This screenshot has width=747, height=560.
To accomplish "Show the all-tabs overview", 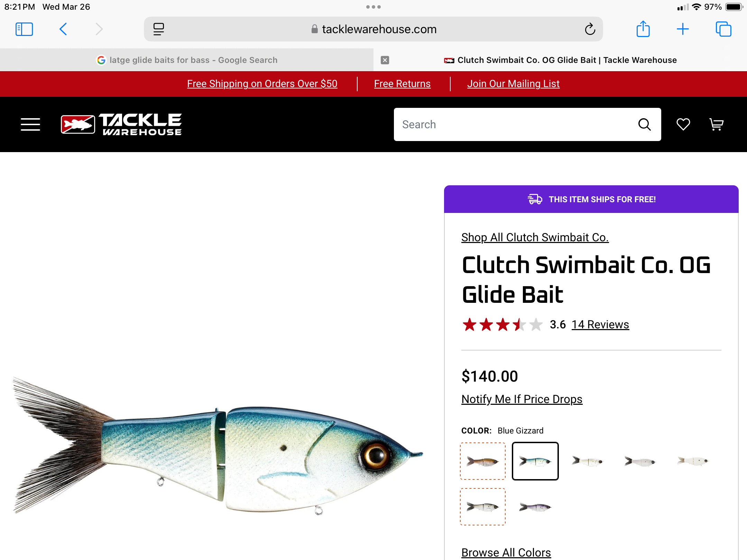I will click(723, 29).
